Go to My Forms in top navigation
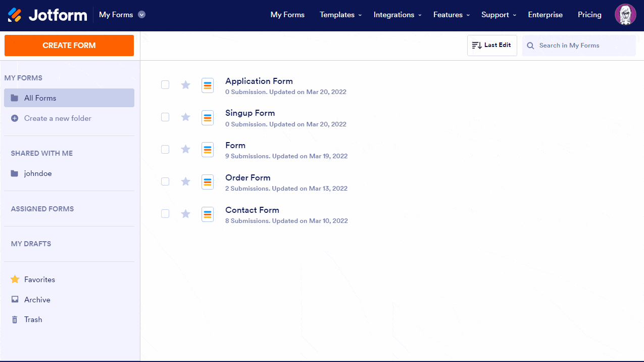This screenshot has height=362, width=644. 287,15
